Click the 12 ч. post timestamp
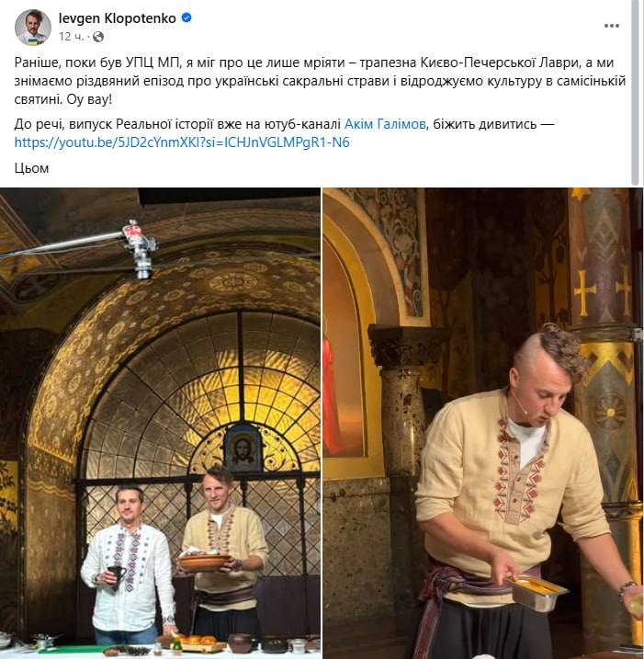This screenshot has height=659, width=644. pyautogui.click(x=71, y=37)
